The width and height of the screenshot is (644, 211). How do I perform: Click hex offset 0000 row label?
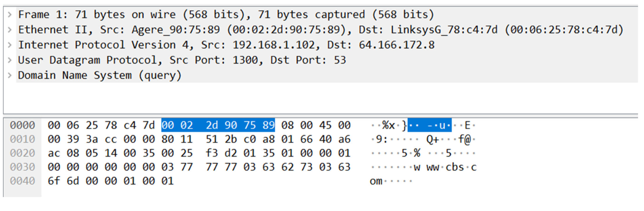(22, 125)
